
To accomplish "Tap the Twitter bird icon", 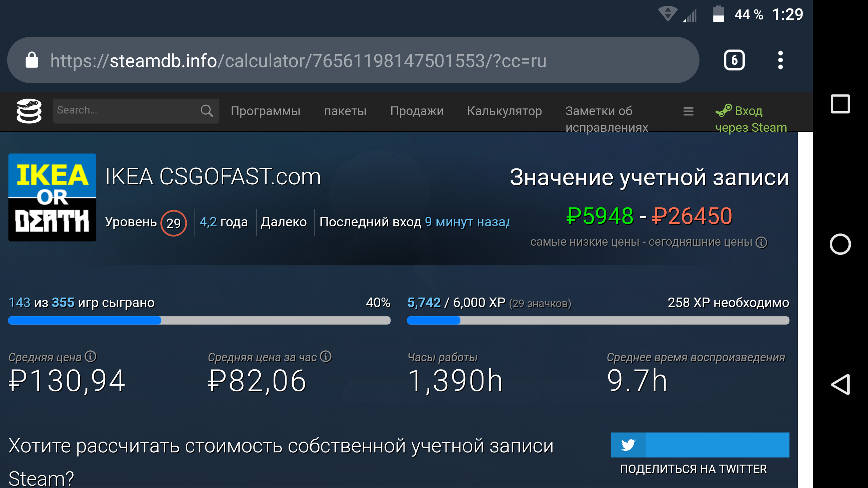I will point(628,445).
